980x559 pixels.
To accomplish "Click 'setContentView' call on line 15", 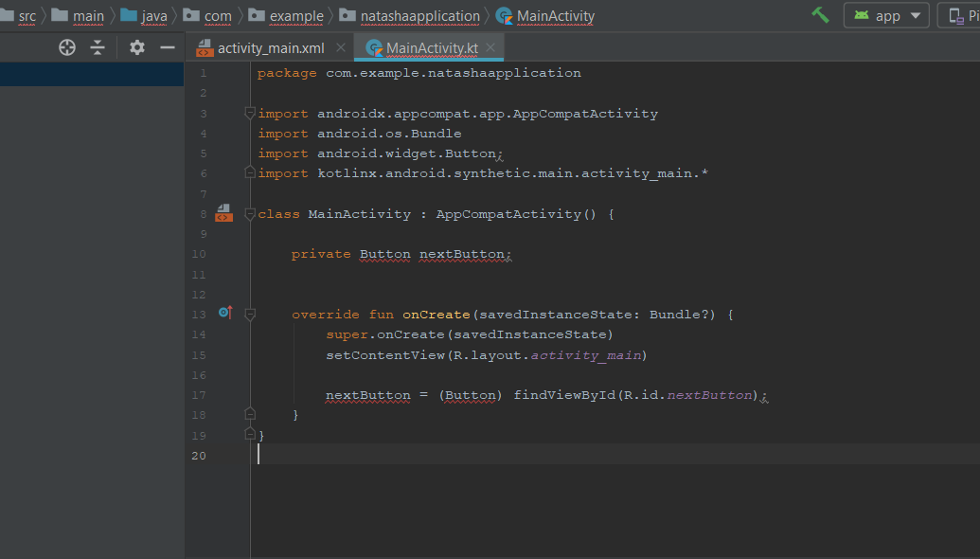I will tap(385, 355).
